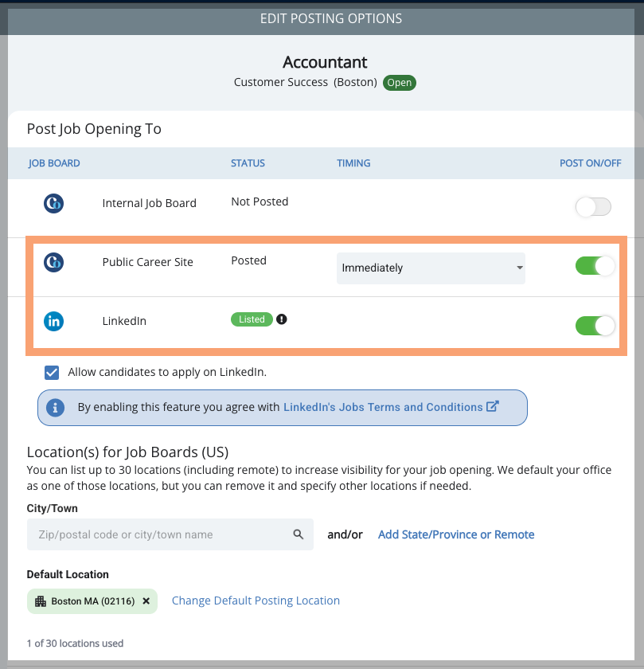The width and height of the screenshot is (644, 669).
Task: Remove Boston MA (02116) with the X icon
Action: [x=146, y=601]
